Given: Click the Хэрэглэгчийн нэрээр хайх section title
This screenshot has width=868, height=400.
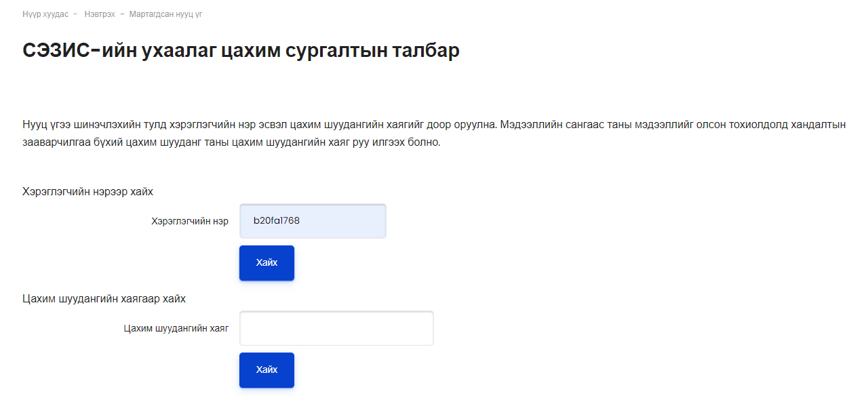Looking at the screenshot, I should coord(88,191).
